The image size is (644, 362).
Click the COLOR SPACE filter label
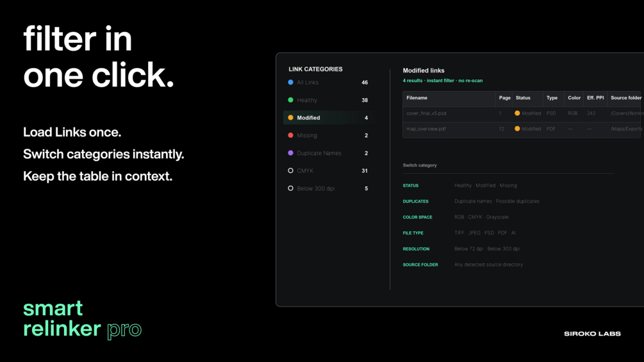(417, 217)
